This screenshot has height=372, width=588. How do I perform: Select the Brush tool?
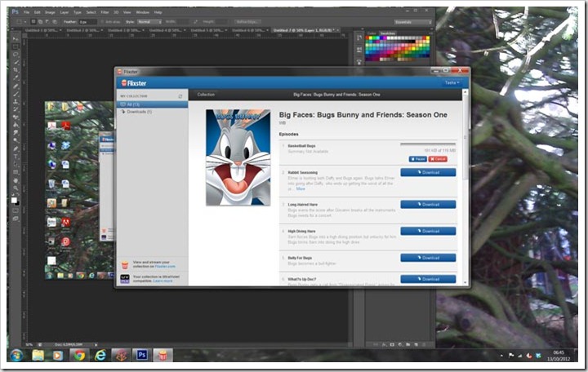click(x=16, y=94)
